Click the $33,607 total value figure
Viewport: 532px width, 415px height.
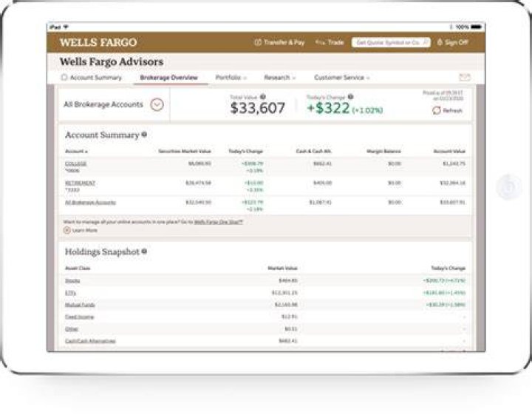[x=258, y=108]
